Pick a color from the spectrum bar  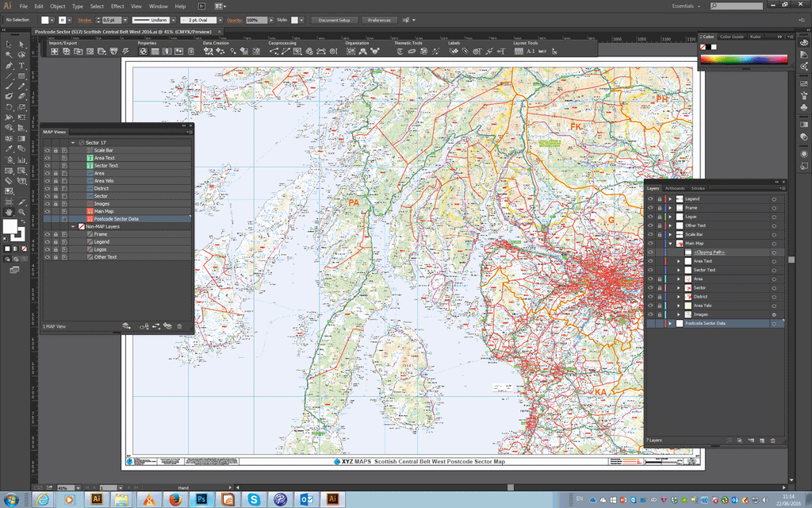tap(744, 59)
